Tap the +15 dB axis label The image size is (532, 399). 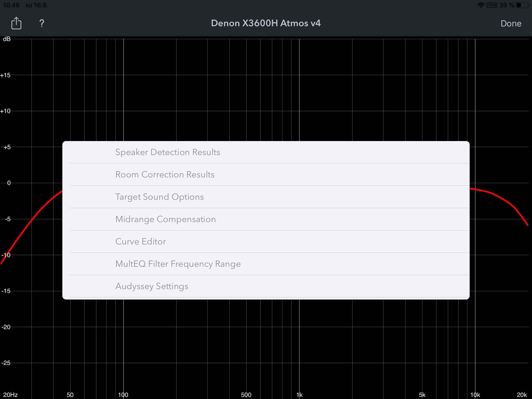[5, 75]
